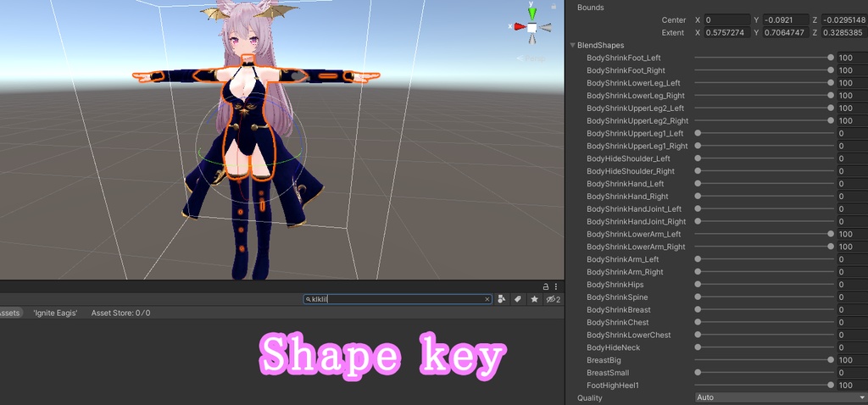Viewport: 868px width, 405px height.
Task: Click the BodyHideNeck slider
Action: (764, 347)
